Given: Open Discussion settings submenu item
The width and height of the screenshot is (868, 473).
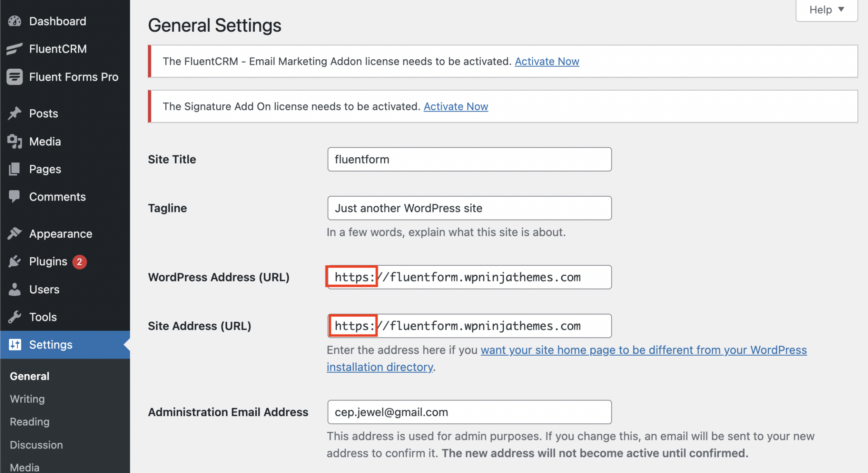Looking at the screenshot, I should [x=36, y=445].
